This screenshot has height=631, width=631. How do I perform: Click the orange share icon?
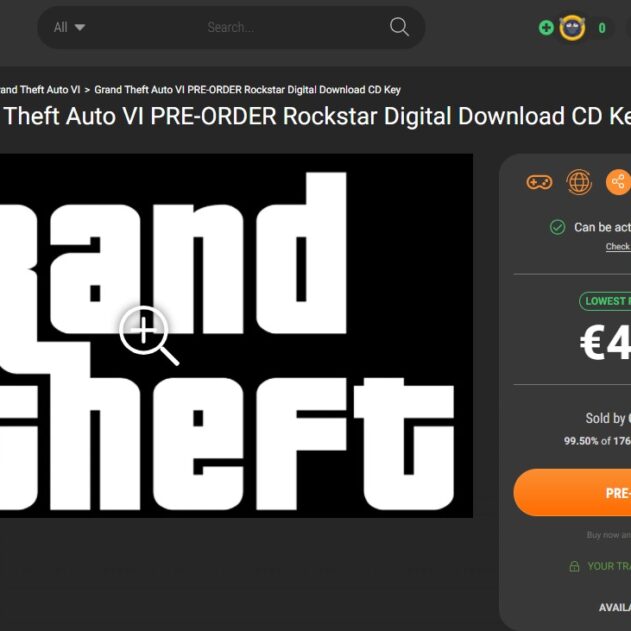tap(618, 182)
